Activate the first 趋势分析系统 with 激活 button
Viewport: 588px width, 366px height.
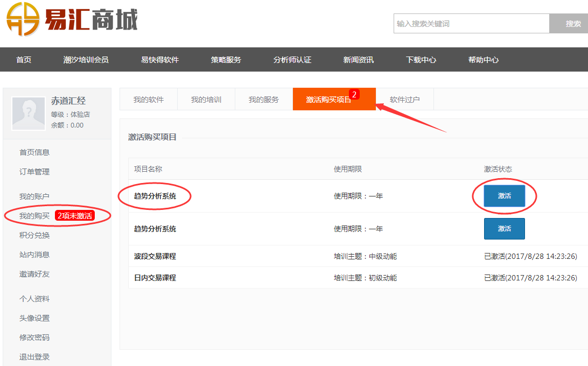[x=505, y=196]
